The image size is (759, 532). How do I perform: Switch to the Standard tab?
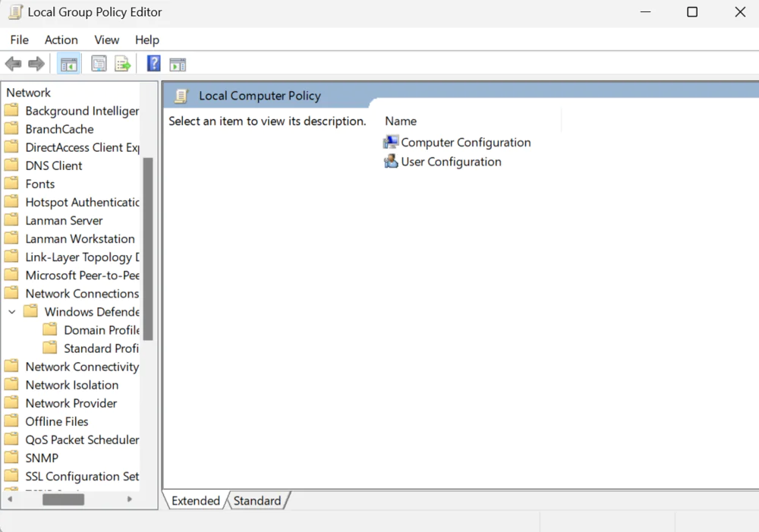[257, 501]
